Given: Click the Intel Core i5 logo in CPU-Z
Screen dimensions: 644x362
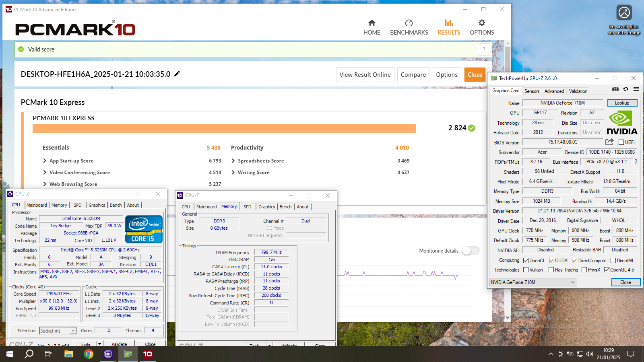Looking at the screenshot, I should click(144, 229).
